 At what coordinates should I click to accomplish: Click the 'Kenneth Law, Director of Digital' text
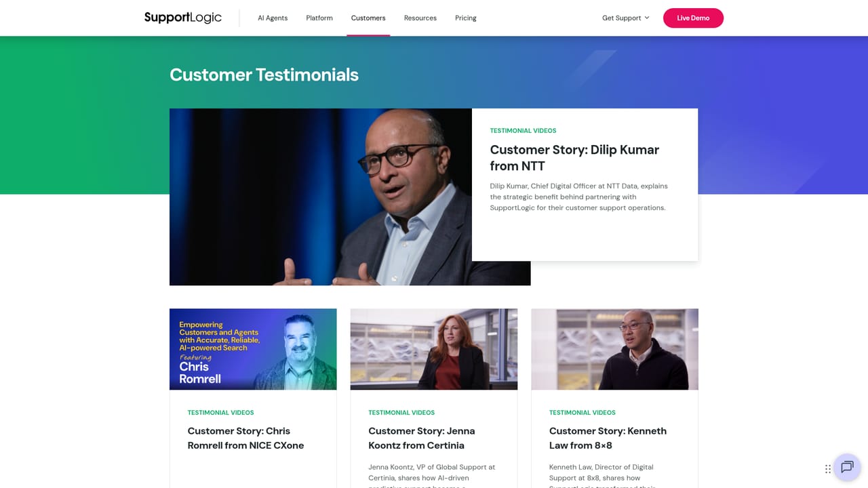click(x=601, y=467)
